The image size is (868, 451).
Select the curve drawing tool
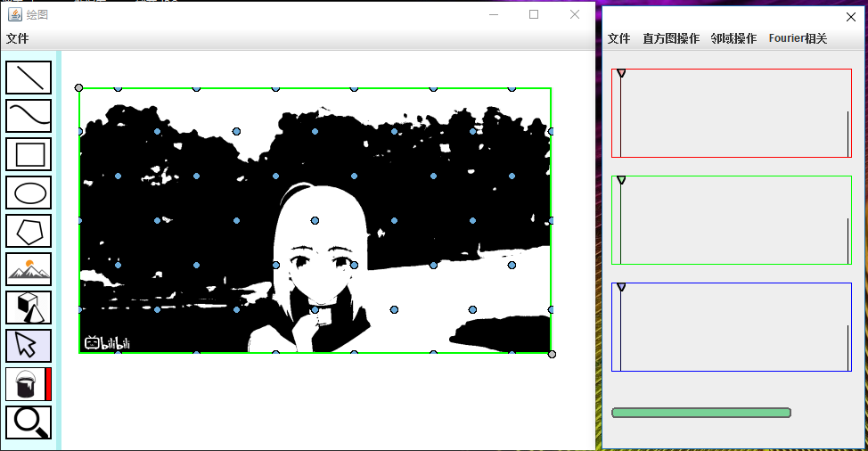coord(29,116)
